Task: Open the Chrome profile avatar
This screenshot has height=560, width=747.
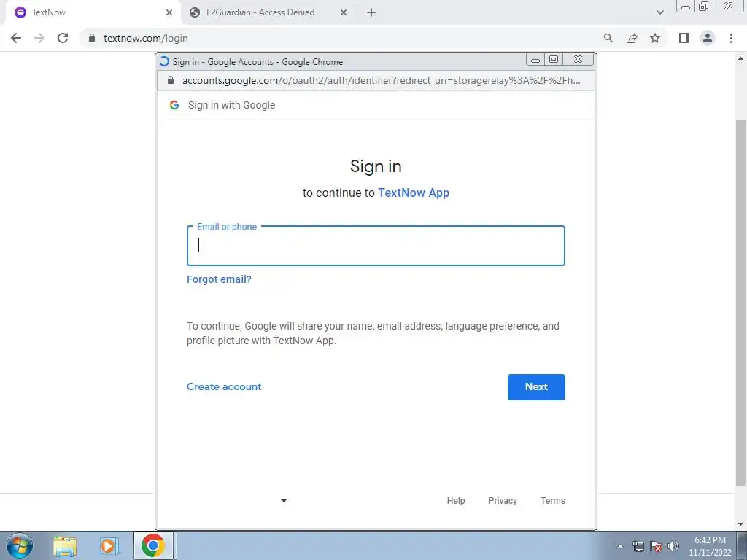Action: pyautogui.click(x=708, y=38)
